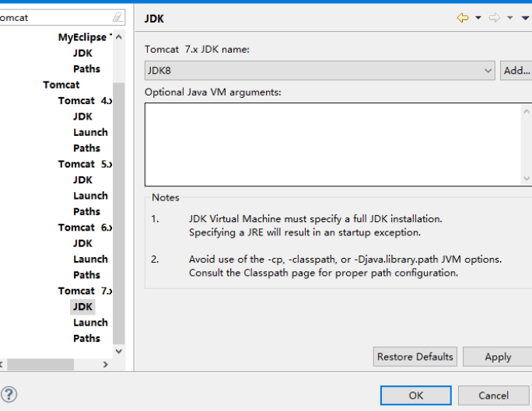
Task: Select Paths under Tomcat 5.x
Action: pos(87,211)
